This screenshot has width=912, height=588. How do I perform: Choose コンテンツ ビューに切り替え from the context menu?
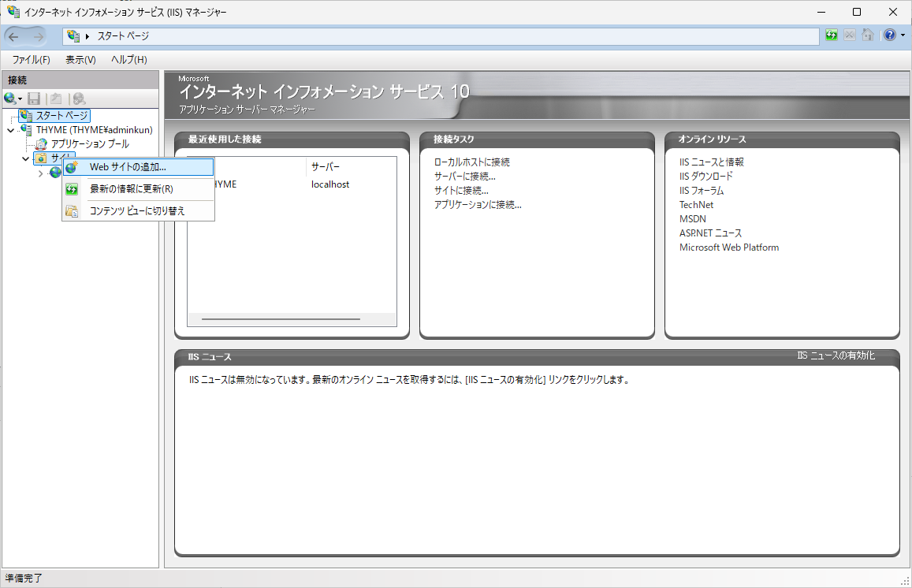pos(139,211)
